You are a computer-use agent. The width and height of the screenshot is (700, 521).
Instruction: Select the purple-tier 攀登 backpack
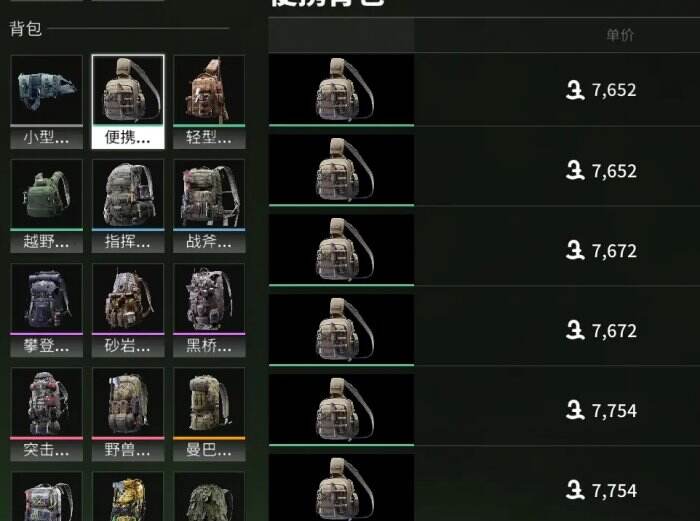click(46, 310)
